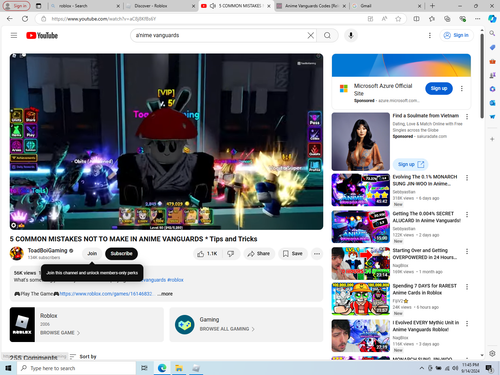Subscribe to ToadBoiGaming
This screenshot has height=375, width=500.
pyautogui.click(x=121, y=254)
